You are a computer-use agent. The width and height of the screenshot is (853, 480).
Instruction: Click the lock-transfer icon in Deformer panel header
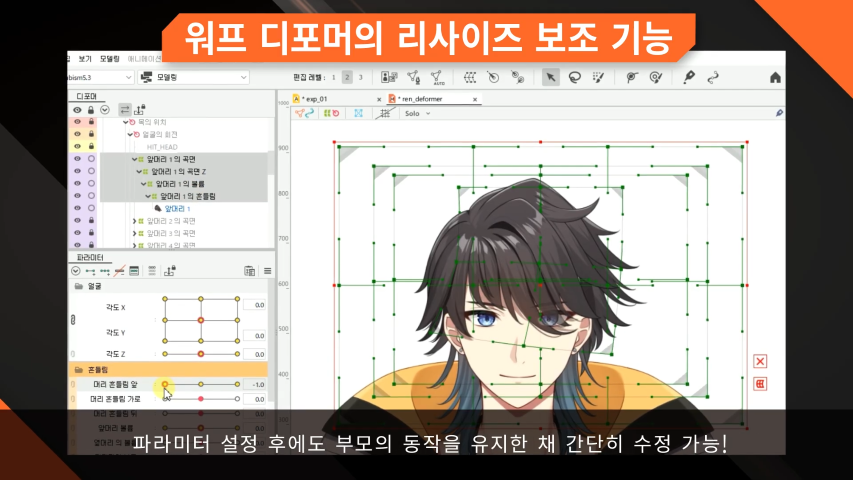(x=140, y=110)
